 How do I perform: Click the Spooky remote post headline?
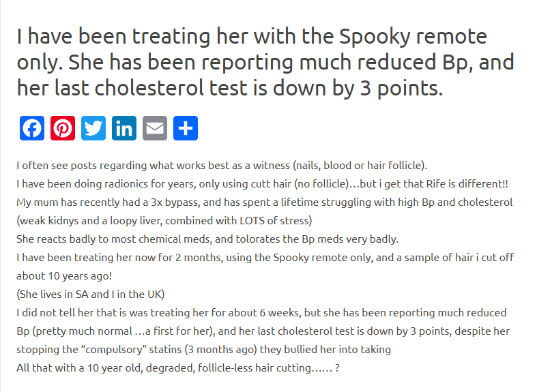tap(252, 37)
